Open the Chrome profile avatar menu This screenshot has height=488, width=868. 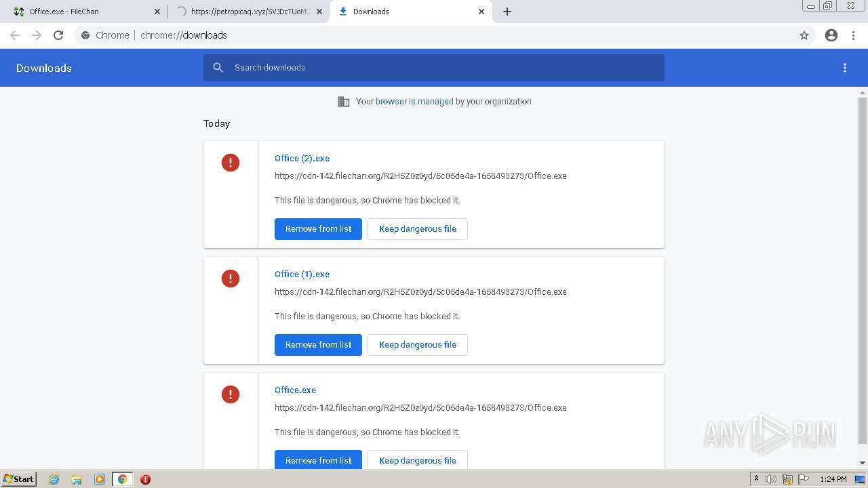(x=831, y=35)
